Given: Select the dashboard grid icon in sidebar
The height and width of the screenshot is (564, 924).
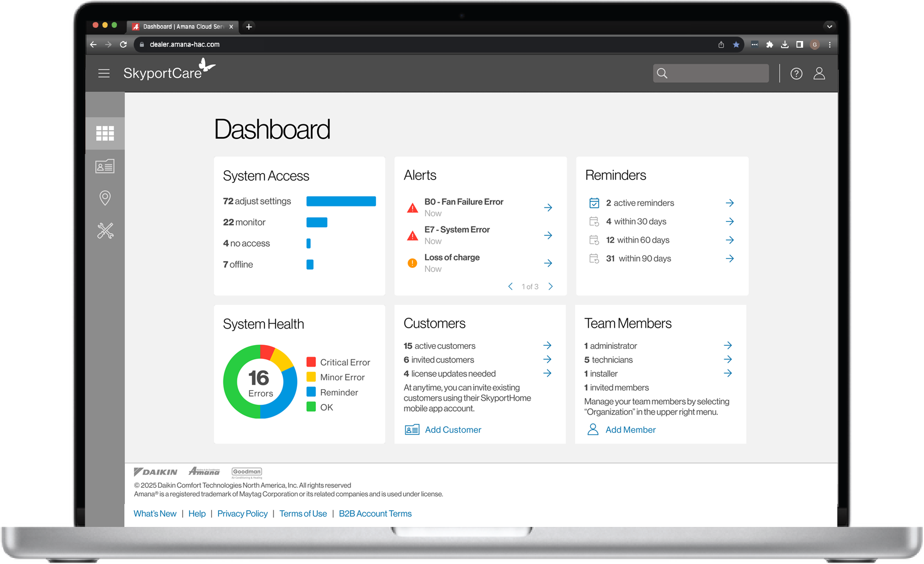Looking at the screenshot, I should 105,133.
